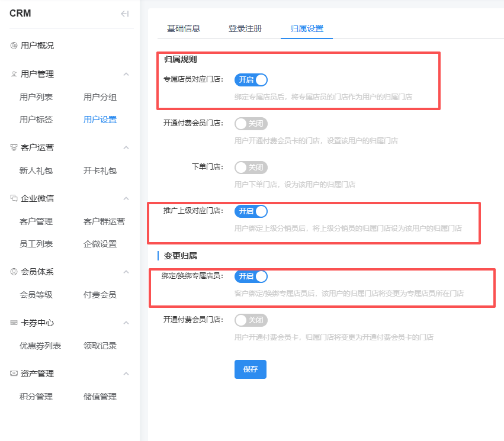Click the 用户管理 person icon

tap(14, 74)
